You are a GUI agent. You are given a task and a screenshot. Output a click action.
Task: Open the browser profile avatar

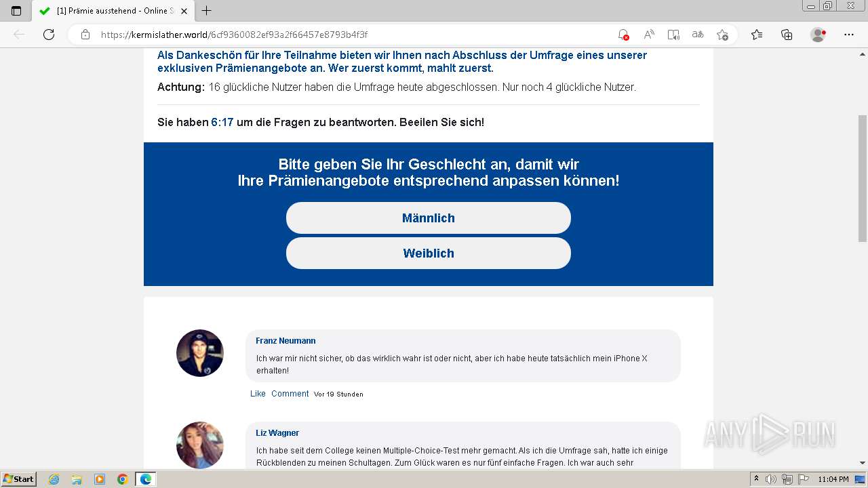coord(818,35)
